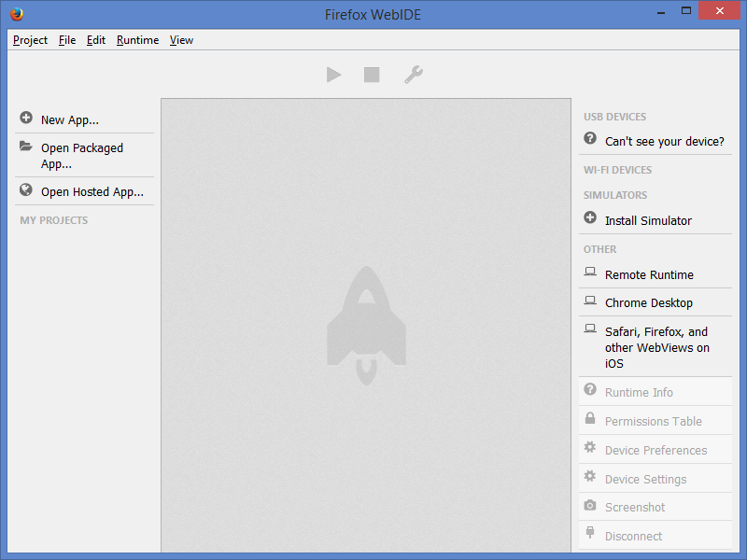The height and width of the screenshot is (560, 747).
Task: Open the Project menu
Action: coord(30,40)
